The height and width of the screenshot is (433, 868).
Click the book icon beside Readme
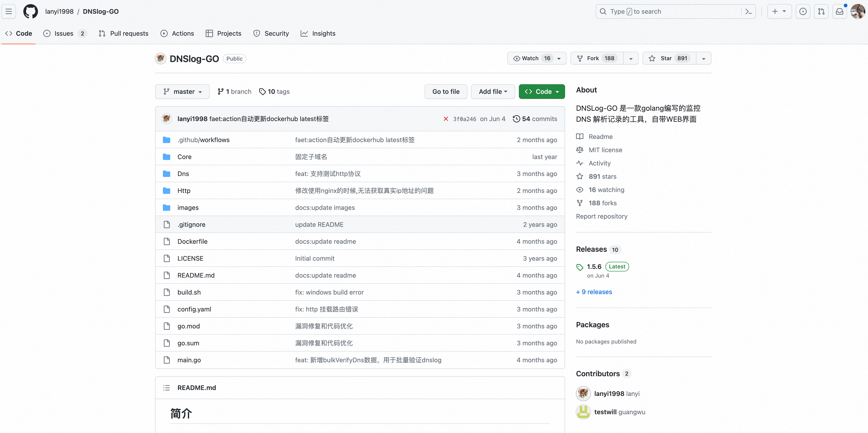click(580, 136)
